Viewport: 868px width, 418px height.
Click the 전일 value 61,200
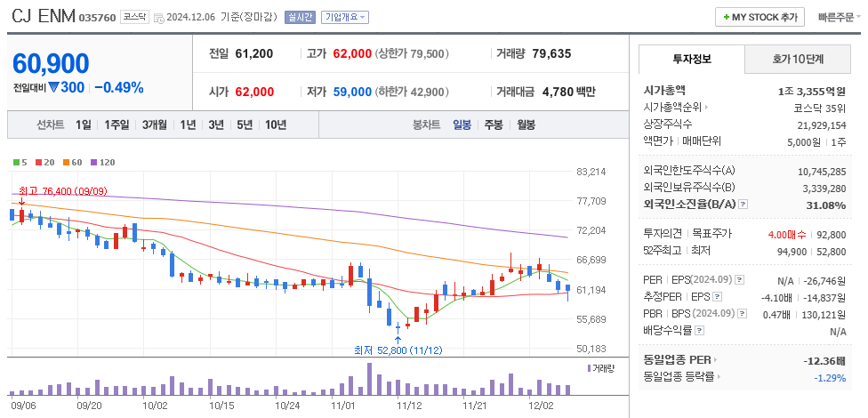(254, 53)
